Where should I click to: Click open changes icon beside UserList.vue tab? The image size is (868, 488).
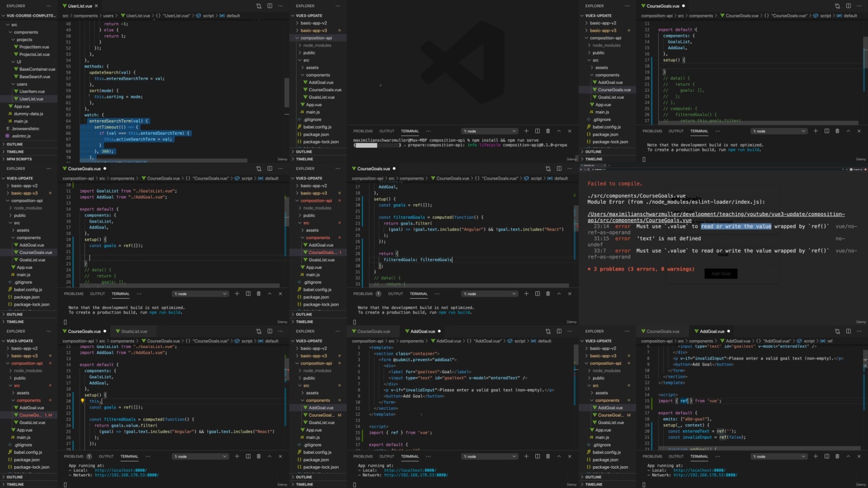[259, 6]
